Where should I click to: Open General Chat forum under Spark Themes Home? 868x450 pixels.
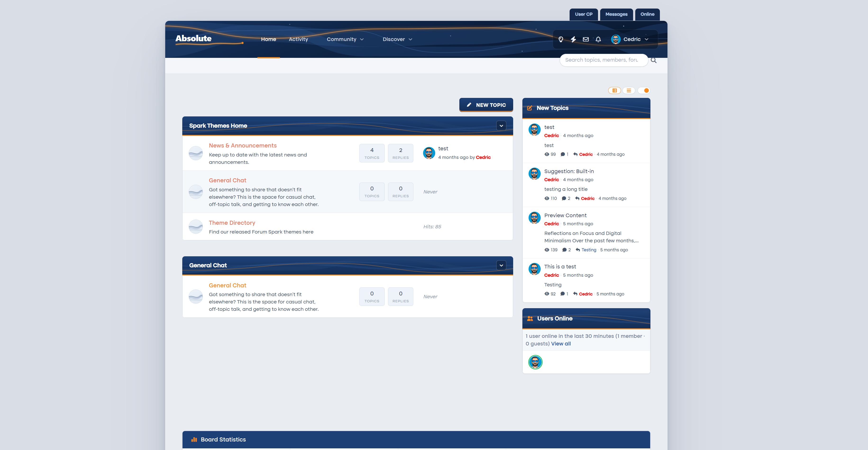(228, 181)
